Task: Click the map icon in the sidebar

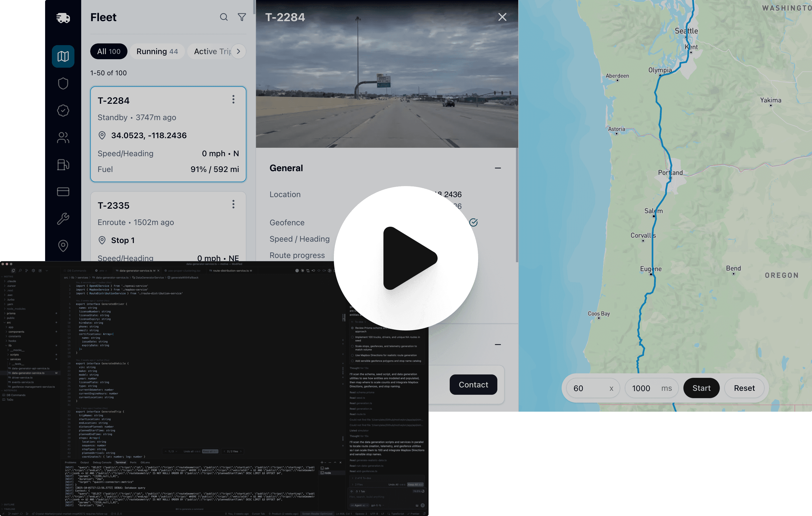Action: [x=63, y=56]
